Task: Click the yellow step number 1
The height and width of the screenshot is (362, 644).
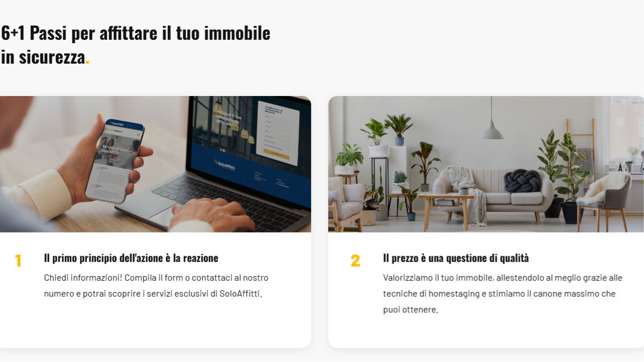Action: (18, 261)
